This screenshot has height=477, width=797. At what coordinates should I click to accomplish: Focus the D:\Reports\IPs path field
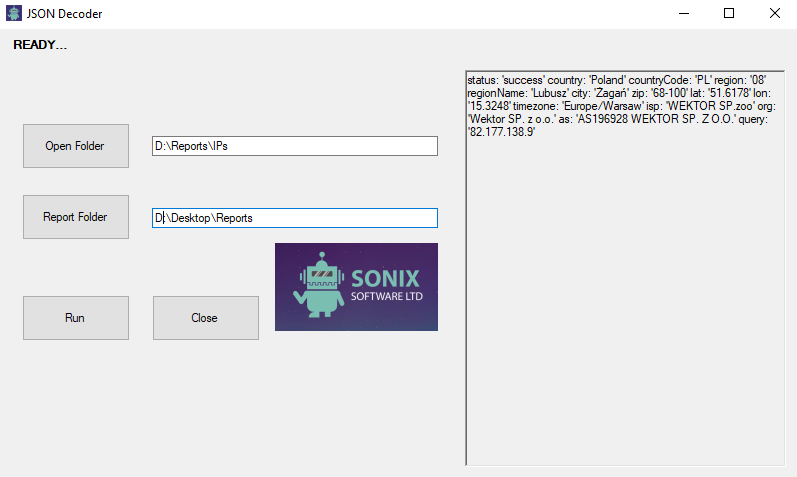point(294,146)
